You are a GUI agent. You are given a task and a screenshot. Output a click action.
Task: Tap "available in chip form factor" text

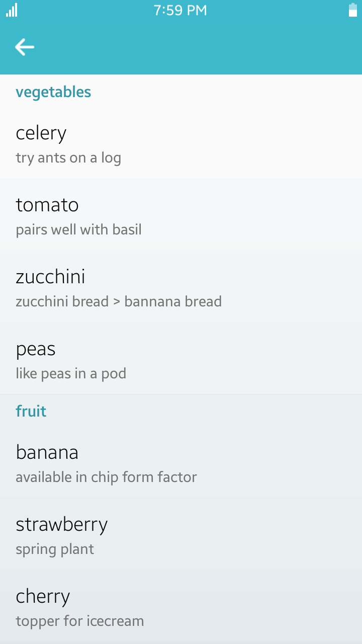106,477
